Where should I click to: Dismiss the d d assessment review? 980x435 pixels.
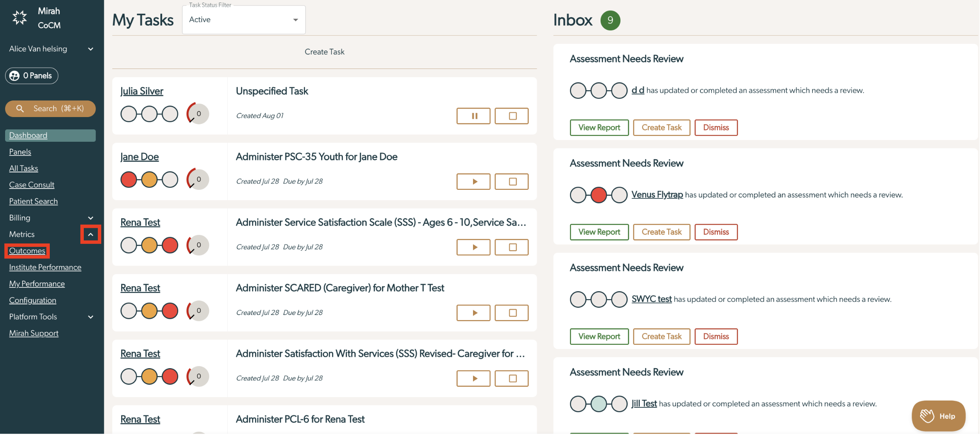(x=716, y=127)
